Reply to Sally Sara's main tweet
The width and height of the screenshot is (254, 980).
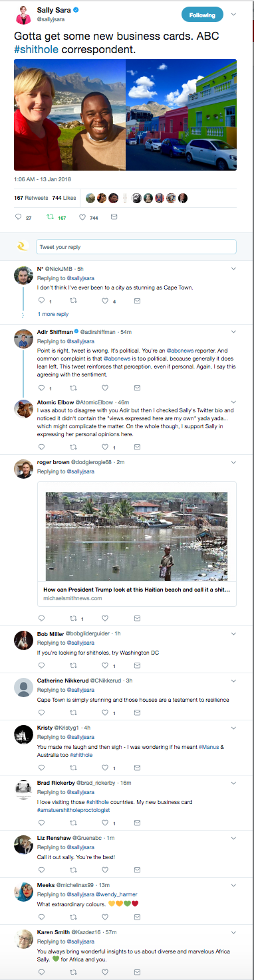coord(21,217)
